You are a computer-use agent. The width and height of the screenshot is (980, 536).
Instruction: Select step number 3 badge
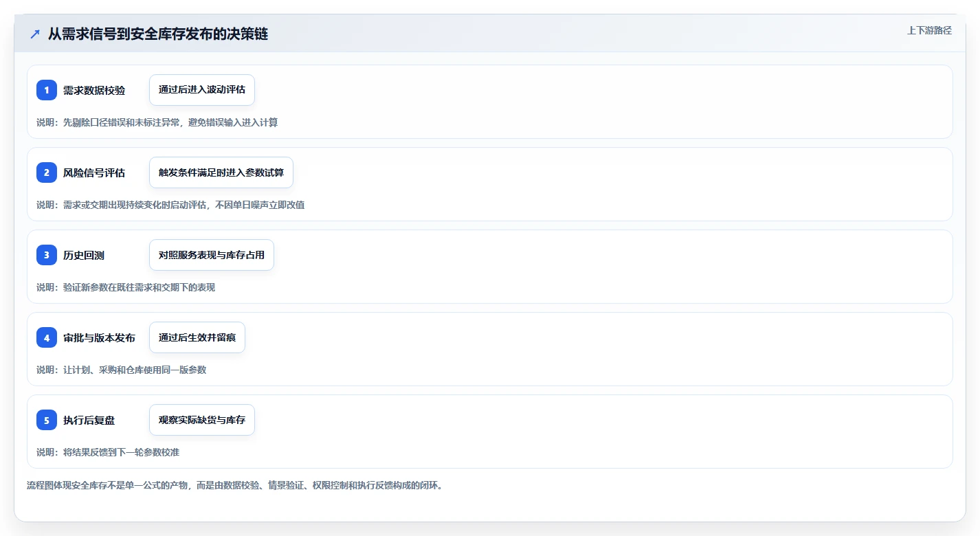(47, 255)
